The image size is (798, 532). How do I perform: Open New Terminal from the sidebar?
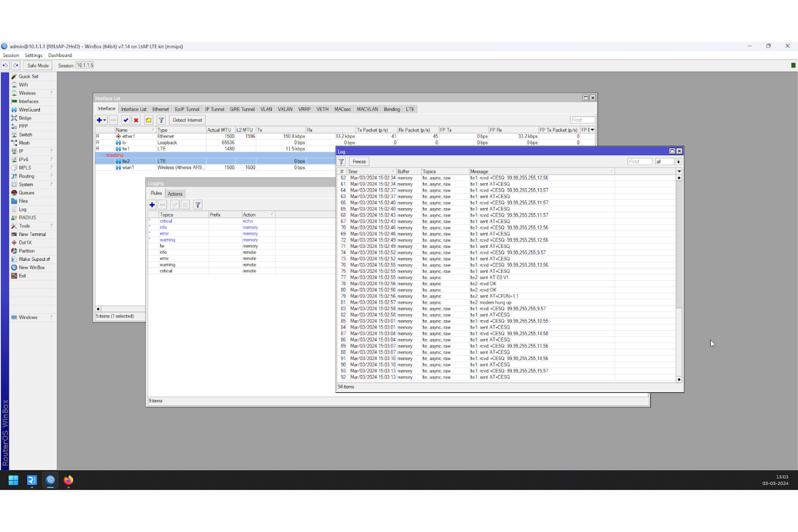pyautogui.click(x=31, y=234)
